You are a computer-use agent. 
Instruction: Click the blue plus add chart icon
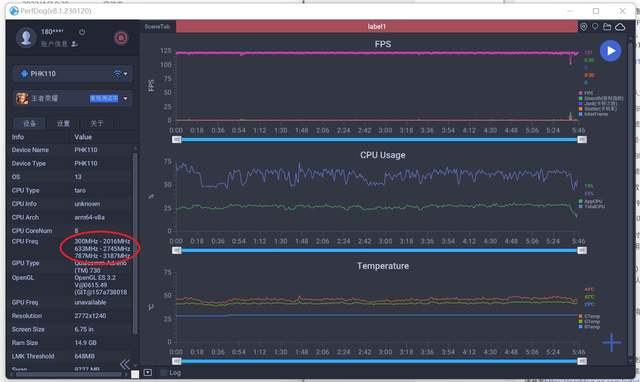pos(611,342)
